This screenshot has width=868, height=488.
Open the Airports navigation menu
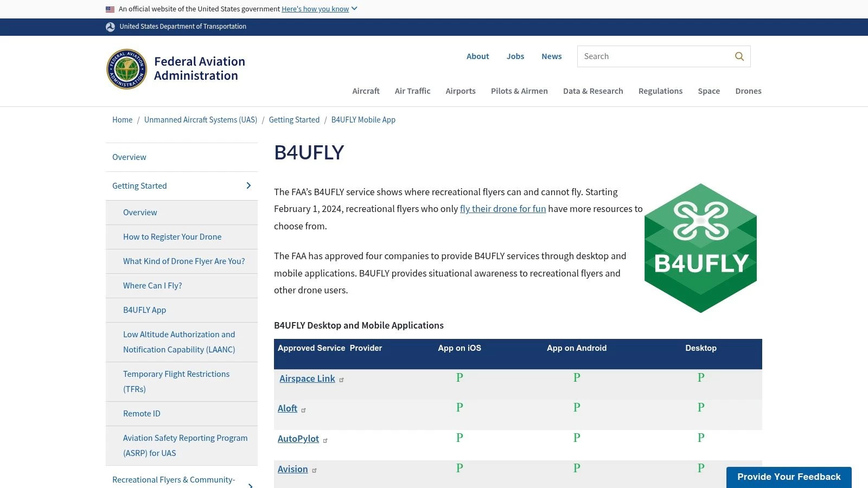coord(461,91)
